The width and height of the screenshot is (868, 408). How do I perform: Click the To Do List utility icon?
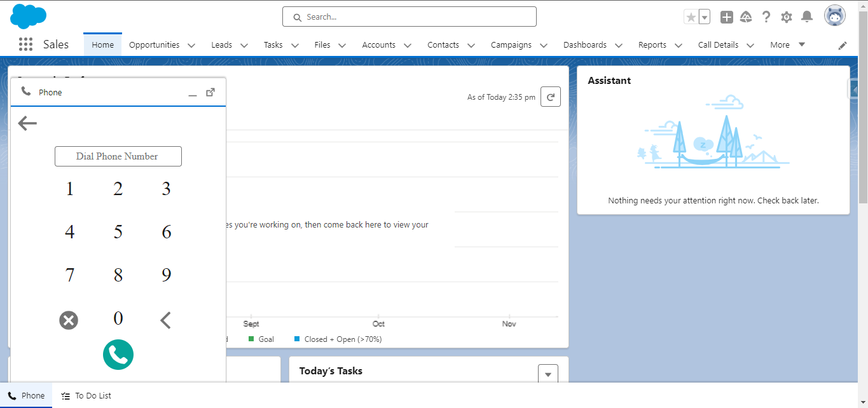(x=65, y=396)
